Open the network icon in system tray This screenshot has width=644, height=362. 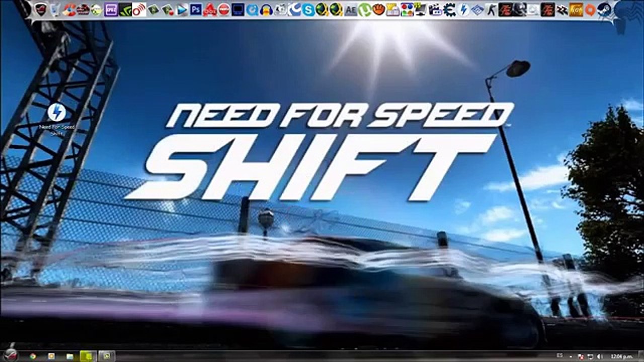click(x=591, y=356)
